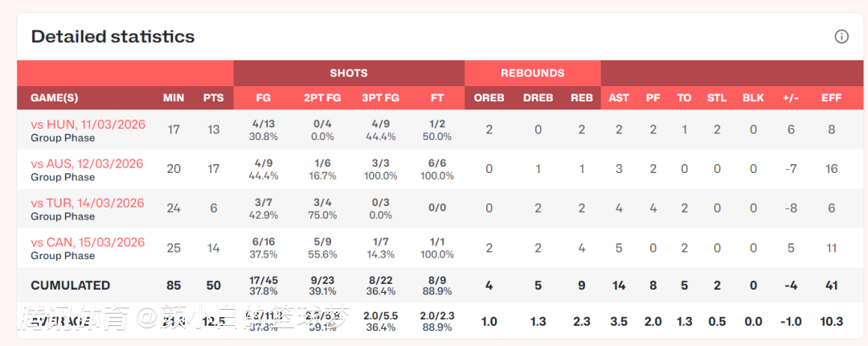Select the PF column header
The width and height of the screenshot is (868, 346).
pos(653,97)
